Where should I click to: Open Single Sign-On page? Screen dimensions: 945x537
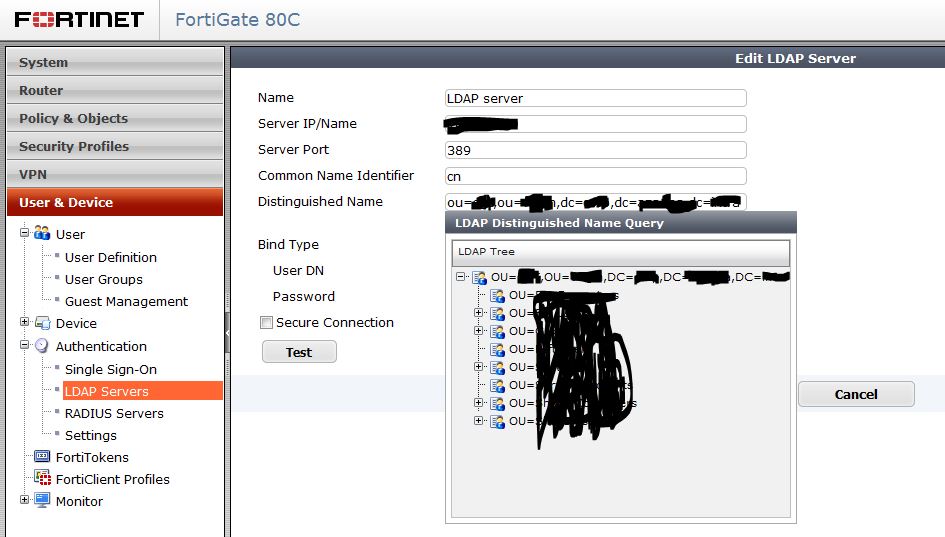[x=111, y=369]
